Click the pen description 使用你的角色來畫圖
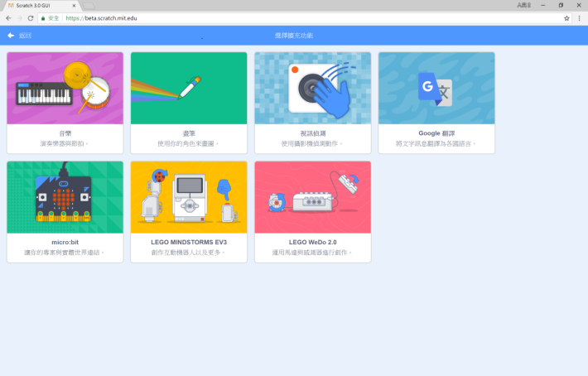The height and width of the screenshot is (376, 588). (188, 143)
